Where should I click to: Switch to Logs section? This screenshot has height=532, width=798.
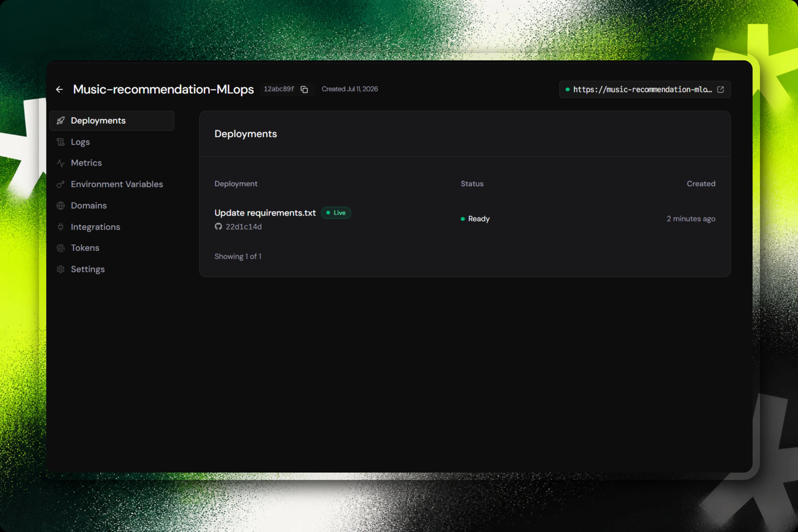coord(112,142)
